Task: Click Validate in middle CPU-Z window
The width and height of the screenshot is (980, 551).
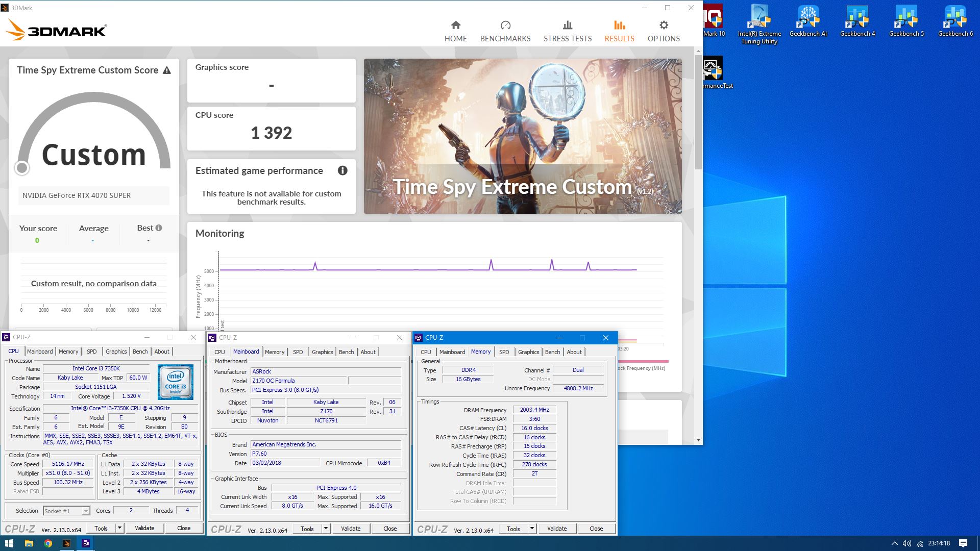Action: 351,529
